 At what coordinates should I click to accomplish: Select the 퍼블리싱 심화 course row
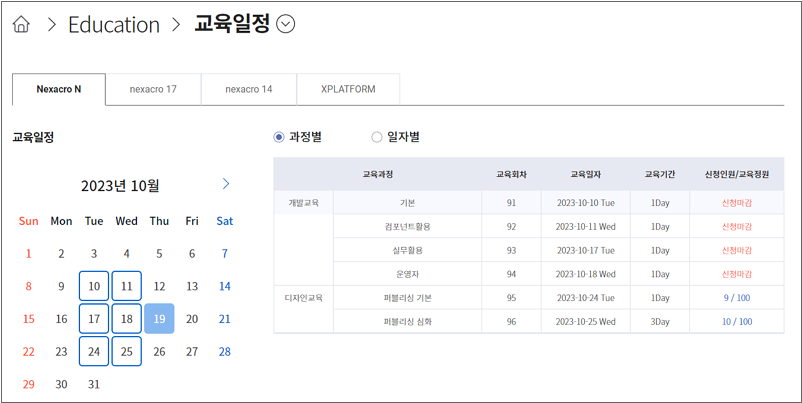tap(407, 322)
